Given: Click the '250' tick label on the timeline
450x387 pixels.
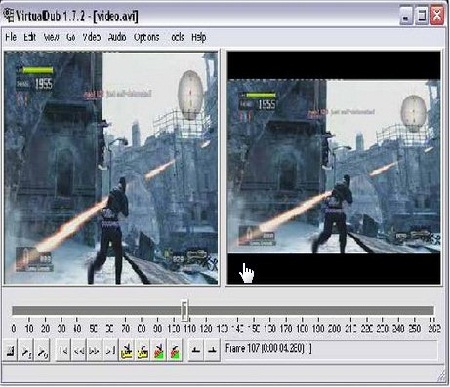Looking at the screenshot, I should (x=415, y=329).
